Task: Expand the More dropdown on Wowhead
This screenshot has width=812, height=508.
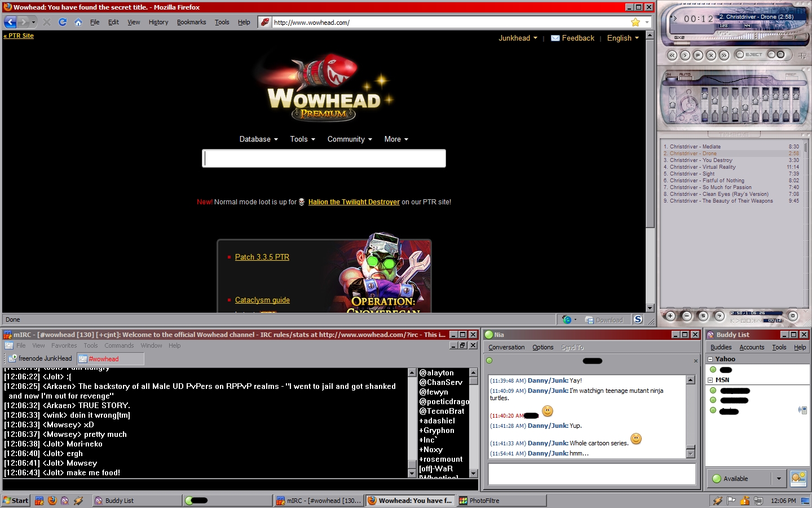Action: 396,139
